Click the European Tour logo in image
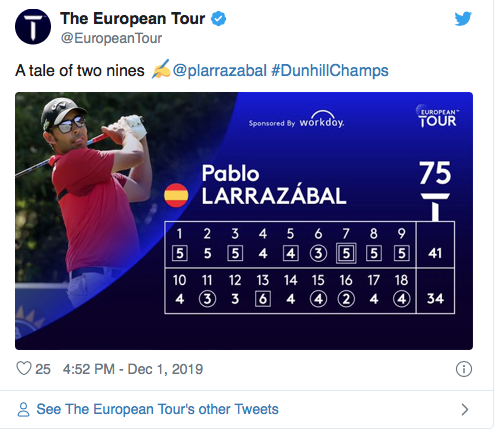 click(437, 116)
